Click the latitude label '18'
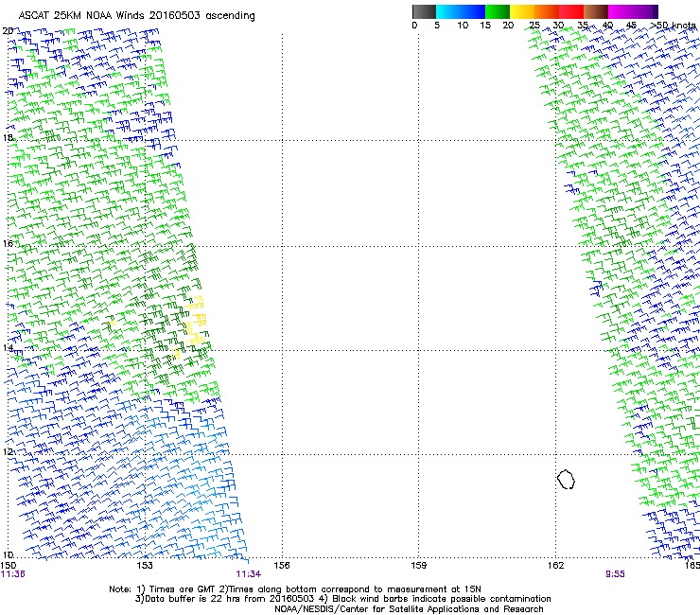The image size is (700, 615). coord(8,138)
